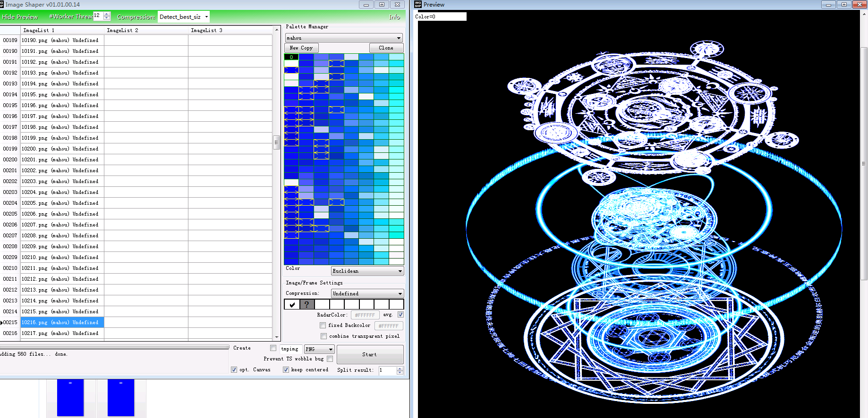Select palette entry 0, the black swatch
The height and width of the screenshot is (418, 868).
291,57
